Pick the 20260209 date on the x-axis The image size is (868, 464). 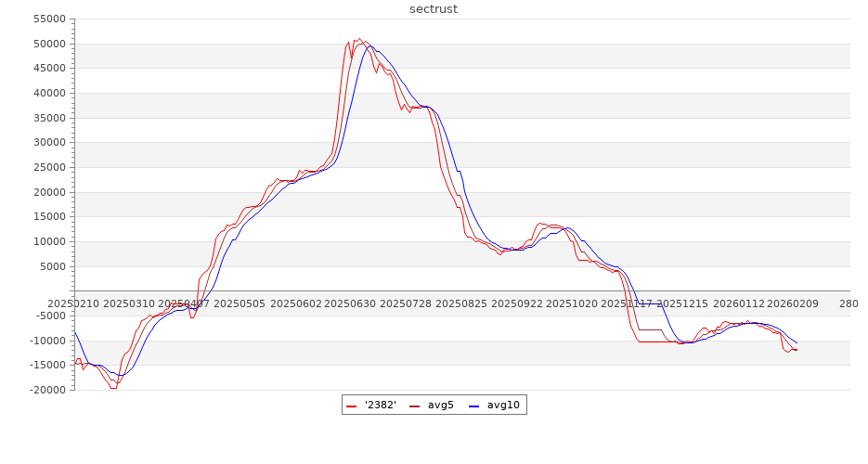793,303
